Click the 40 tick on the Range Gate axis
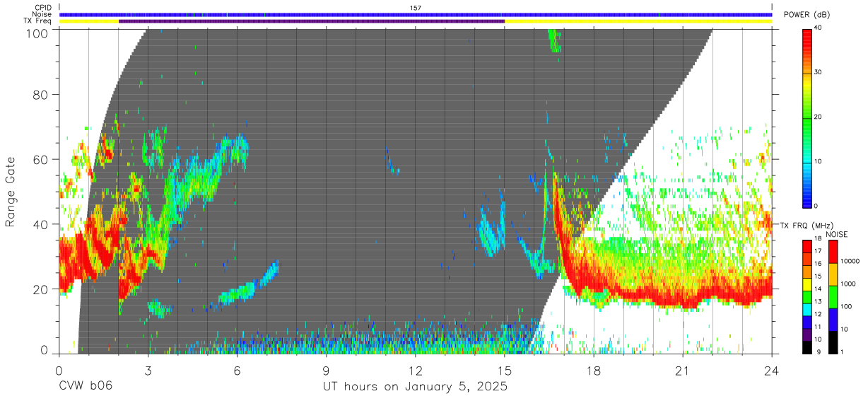This screenshot has width=868, height=401. (42, 224)
